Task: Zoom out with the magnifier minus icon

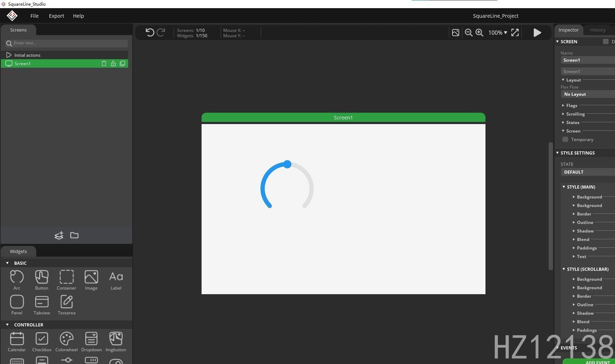Action: coord(468,33)
